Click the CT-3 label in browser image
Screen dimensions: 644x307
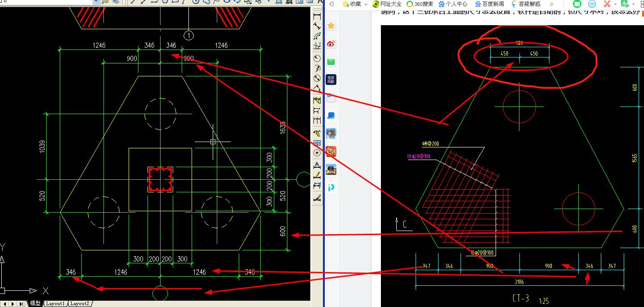click(521, 298)
